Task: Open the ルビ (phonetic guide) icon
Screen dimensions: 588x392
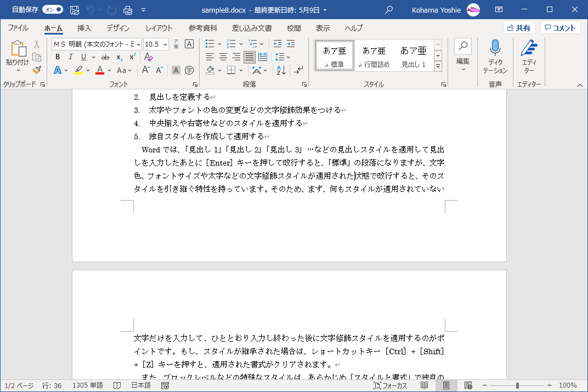Action: coord(177,44)
